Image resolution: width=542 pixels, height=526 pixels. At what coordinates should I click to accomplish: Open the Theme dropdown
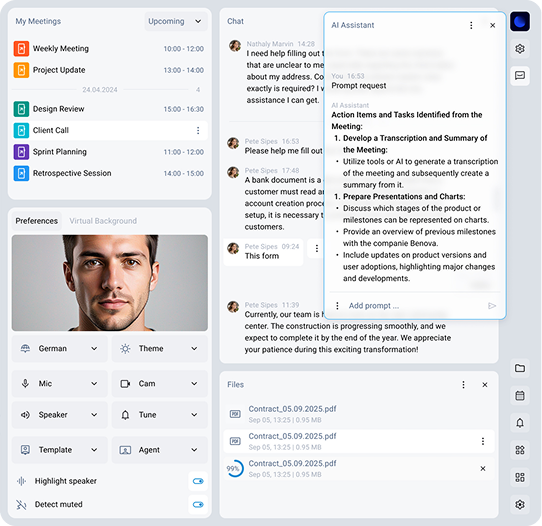coord(160,349)
